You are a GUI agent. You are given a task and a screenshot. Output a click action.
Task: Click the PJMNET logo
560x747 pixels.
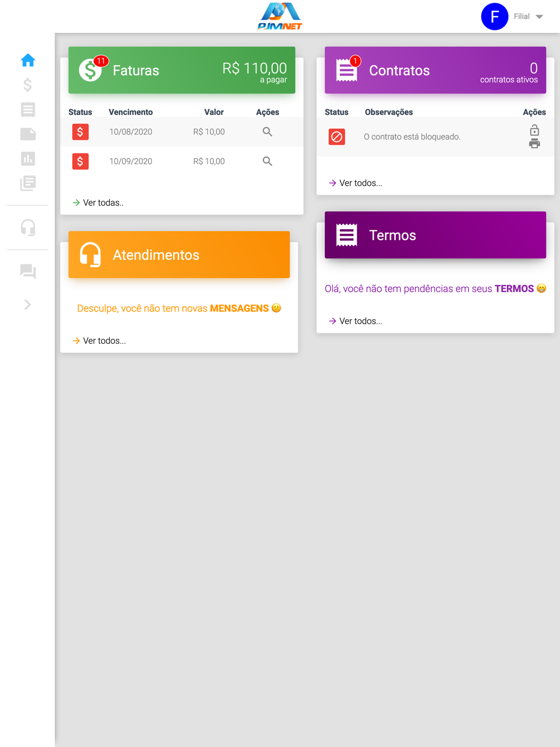click(x=280, y=16)
